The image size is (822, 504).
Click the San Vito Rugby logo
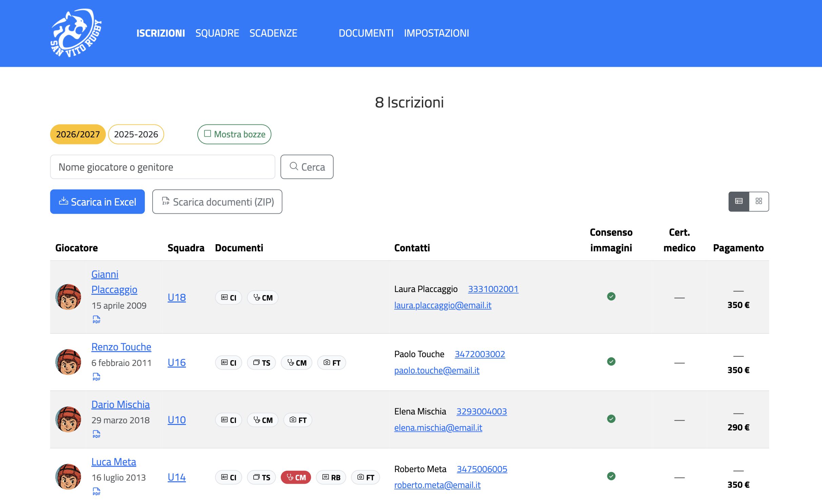(x=76, y=33)
